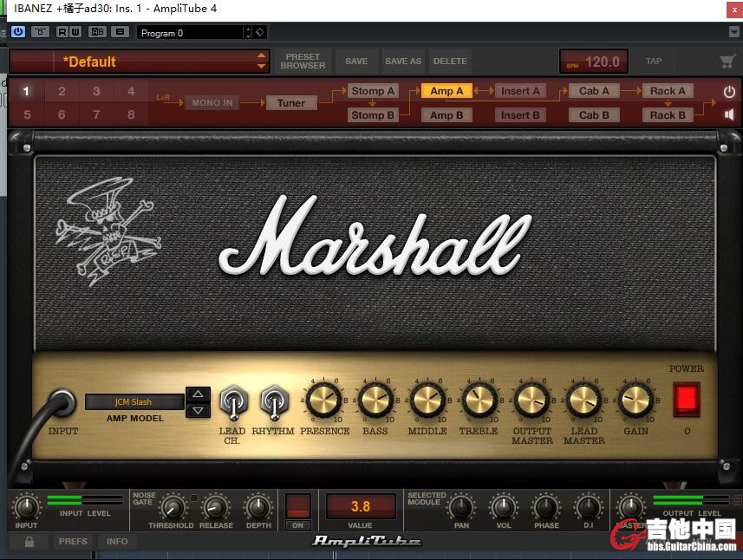Click the 120.0 BPM tempo field

click(593, 62)
